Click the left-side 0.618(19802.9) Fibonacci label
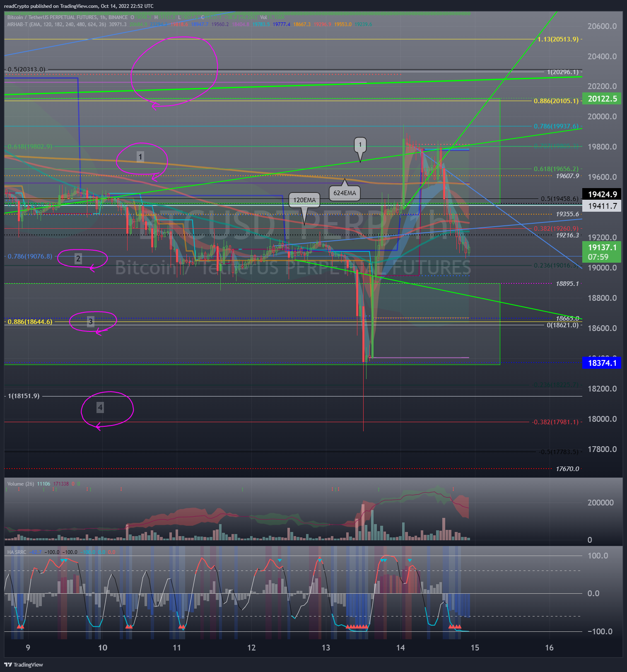This screenshot has height=672, width=627. click(x=30, y=147)
